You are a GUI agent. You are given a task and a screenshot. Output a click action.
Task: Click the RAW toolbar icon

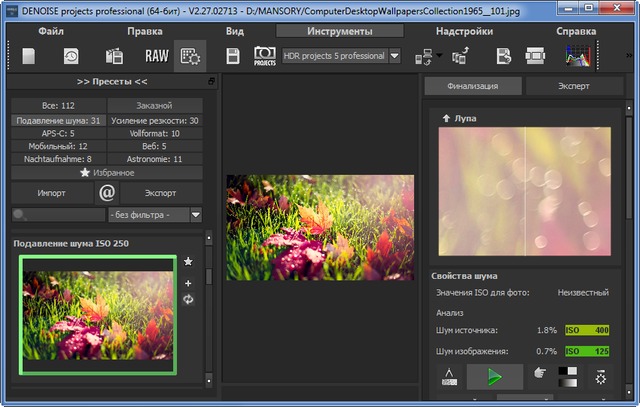coord(156,56)
